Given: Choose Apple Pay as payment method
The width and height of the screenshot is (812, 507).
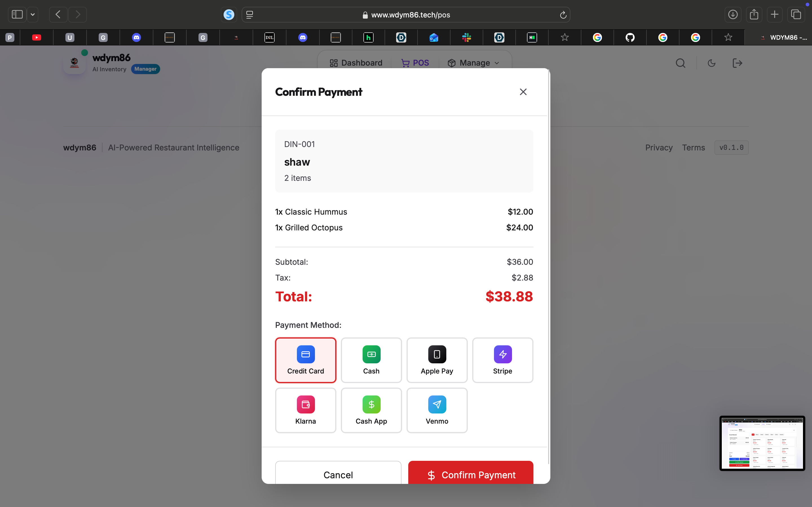Looking at the screenshot, I should pyautogui.click(x=437, y=360).
